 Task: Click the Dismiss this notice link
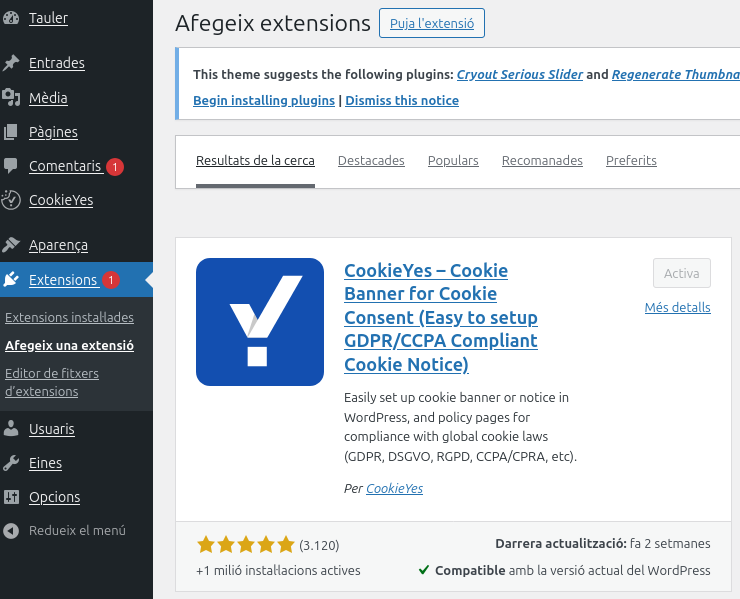click(x=402, y=101)
